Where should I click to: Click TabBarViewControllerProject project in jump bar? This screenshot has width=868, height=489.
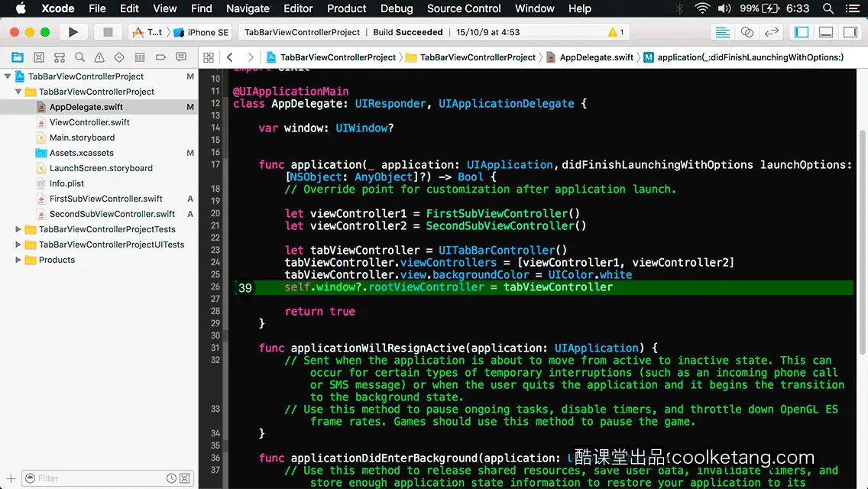point(331,57)
